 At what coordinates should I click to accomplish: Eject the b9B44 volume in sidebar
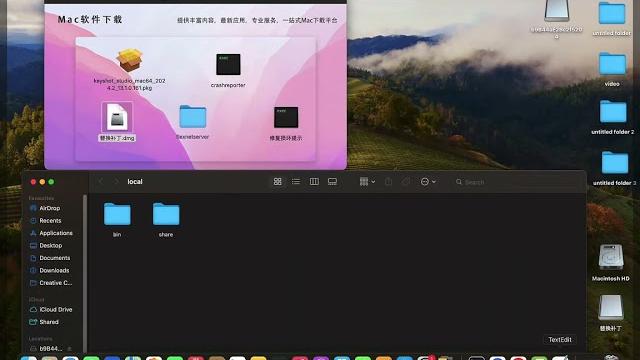(x=69, y=349)
